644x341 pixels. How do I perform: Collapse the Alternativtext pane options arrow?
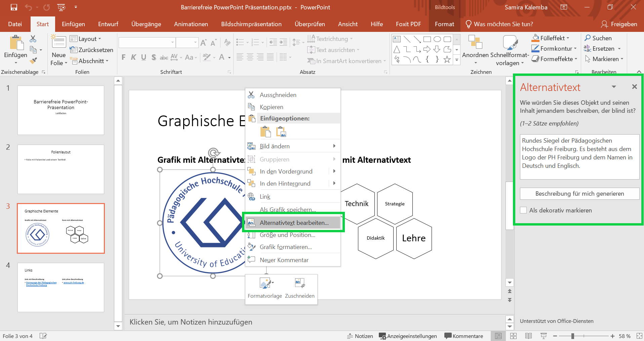(x=614, y=87)
